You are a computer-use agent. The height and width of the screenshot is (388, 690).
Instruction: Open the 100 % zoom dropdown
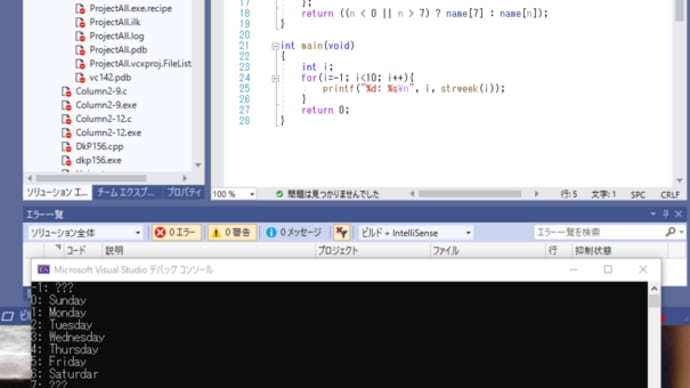click(233, 194)
